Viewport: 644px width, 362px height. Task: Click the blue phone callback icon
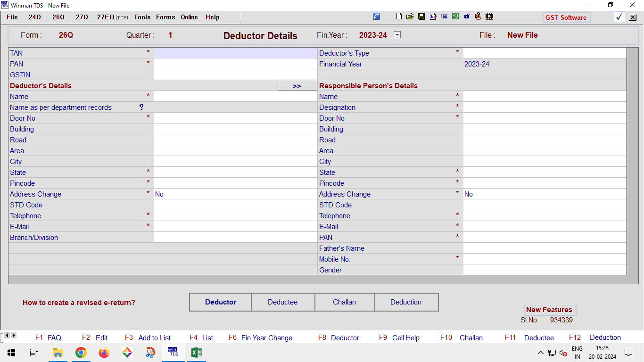[376, 16]
